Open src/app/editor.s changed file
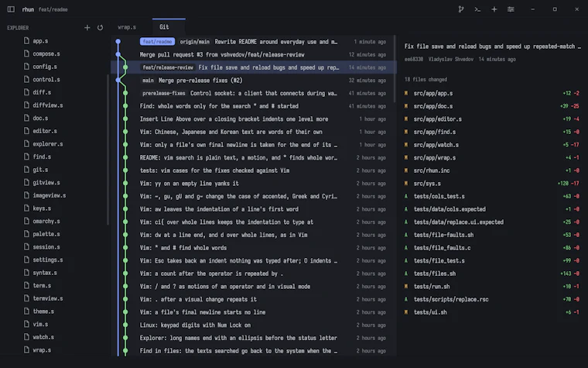Screen dimensions: 588x368 click(x=492, y=119)
